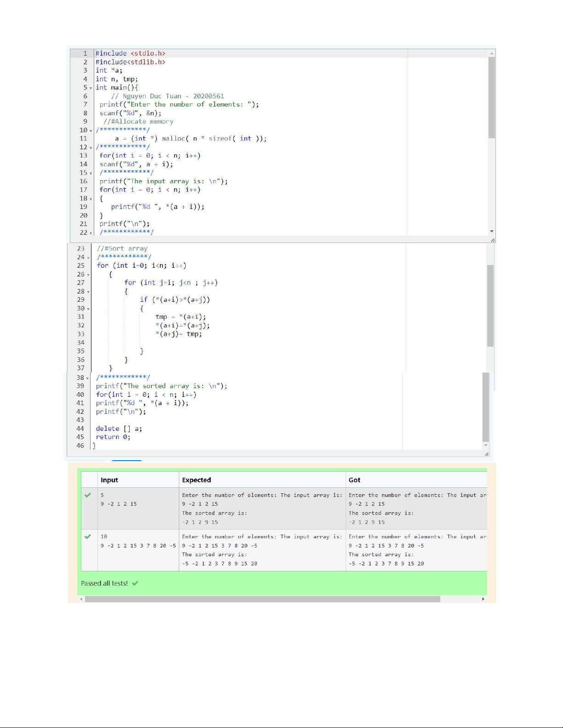Collapse the comment fold at line 38
The width and height of the screenshot is (563, 728).
[x=88, y=378]
